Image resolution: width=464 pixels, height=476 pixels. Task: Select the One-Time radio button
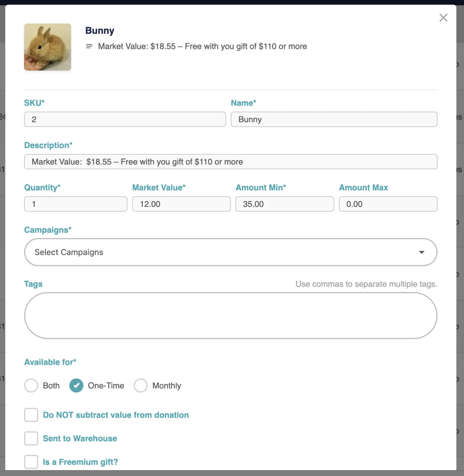click(76, 386)
